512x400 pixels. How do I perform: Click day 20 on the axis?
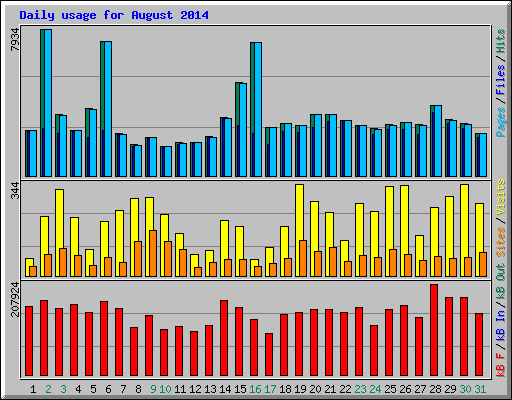(x=315, y=389)
